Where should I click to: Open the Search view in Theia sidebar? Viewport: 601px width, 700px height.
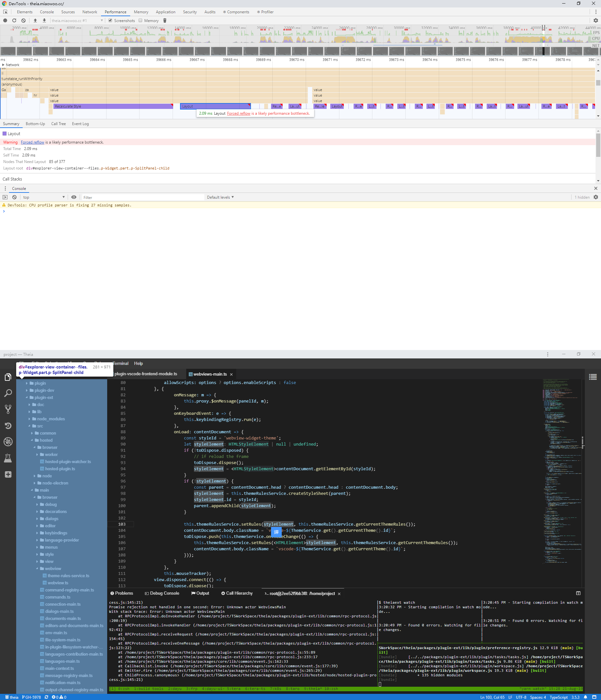(8, 392)
